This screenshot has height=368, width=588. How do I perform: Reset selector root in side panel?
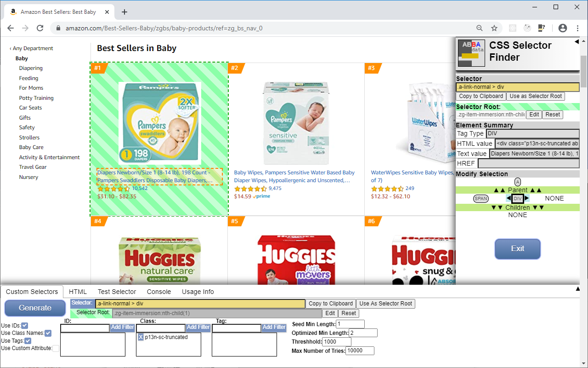[x=553, y=115]
